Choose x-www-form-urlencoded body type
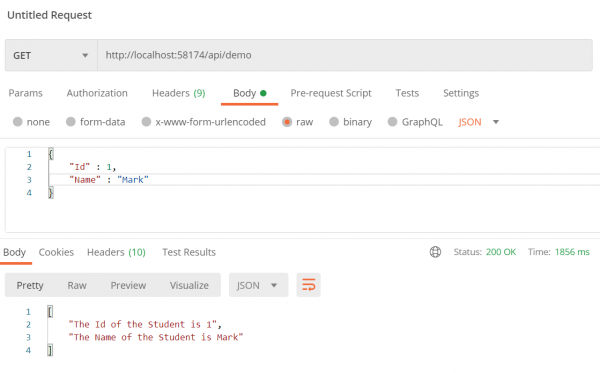600x373 pixels. pos(146,122)
